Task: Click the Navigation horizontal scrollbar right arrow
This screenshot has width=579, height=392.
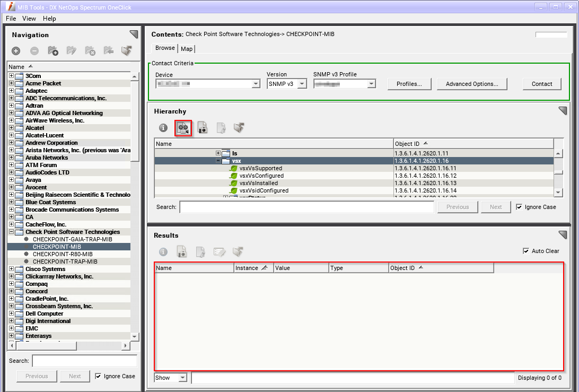Action: 126,345
